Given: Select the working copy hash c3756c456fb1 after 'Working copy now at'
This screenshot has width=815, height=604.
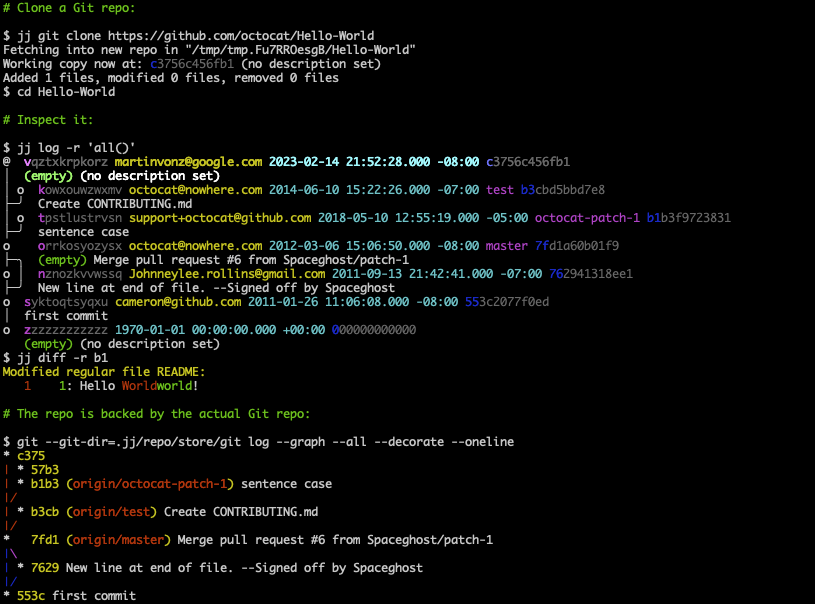Looking at the screenshot, I should [192, 64].
